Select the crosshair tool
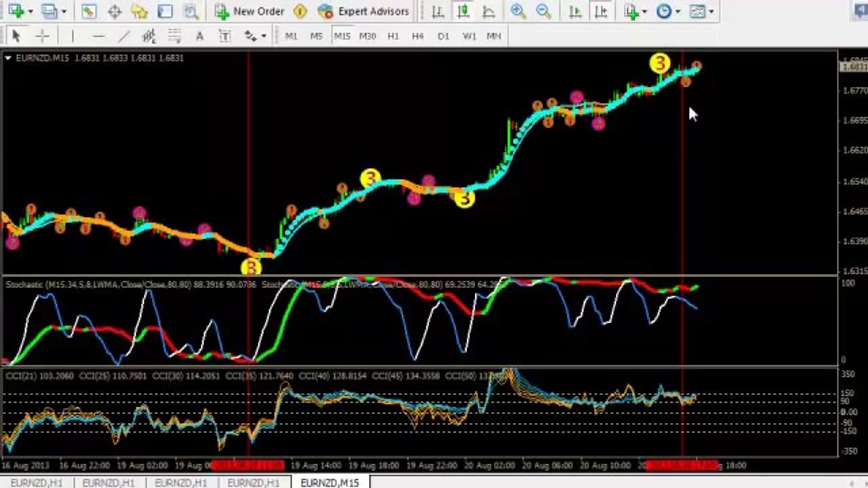The width and height of the screenshot is (868, 488). (42, 36)
